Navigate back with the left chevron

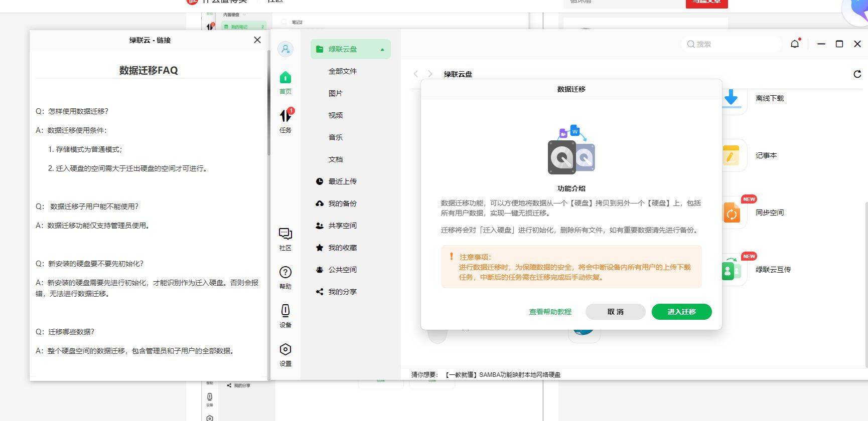pos(416,74)
